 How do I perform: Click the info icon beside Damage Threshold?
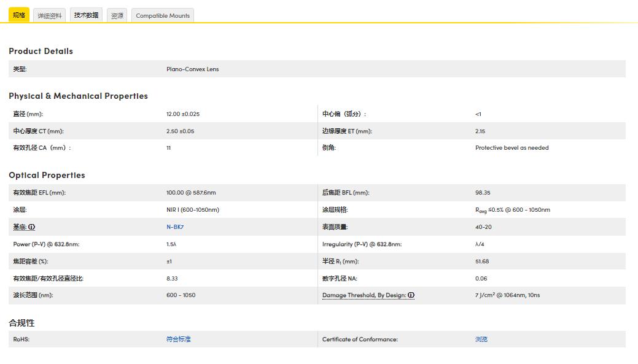coord(411,295)
